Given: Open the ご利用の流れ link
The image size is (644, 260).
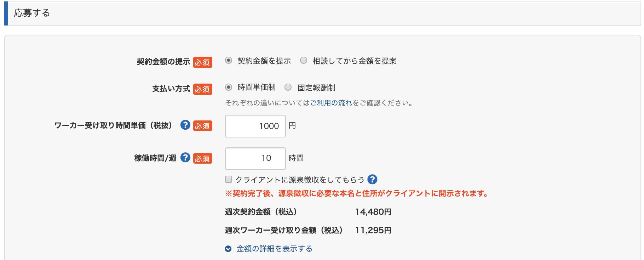Looking at the screenshot, I should tap(331, 103).
